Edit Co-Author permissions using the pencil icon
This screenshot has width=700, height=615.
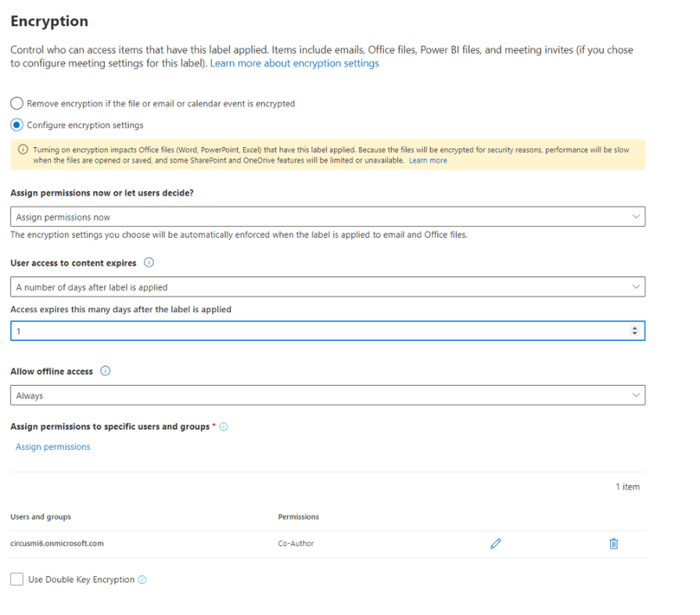(x=496, y=543)
